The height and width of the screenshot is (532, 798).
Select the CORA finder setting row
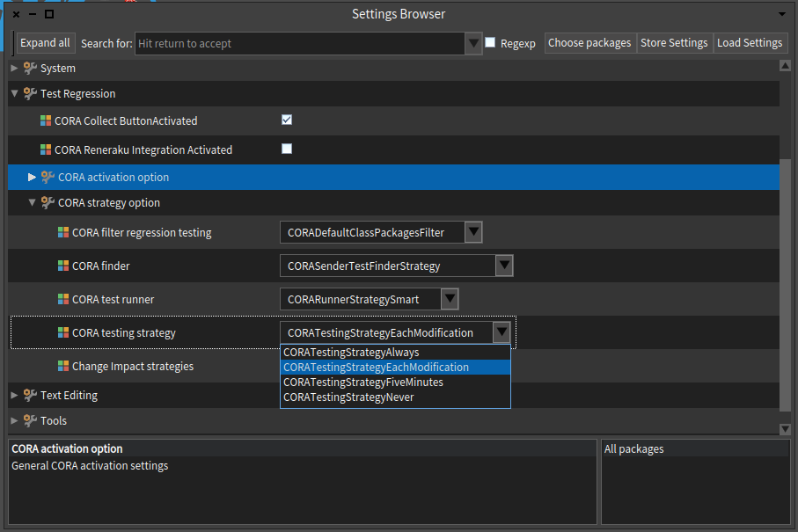[x=393, y=266]
